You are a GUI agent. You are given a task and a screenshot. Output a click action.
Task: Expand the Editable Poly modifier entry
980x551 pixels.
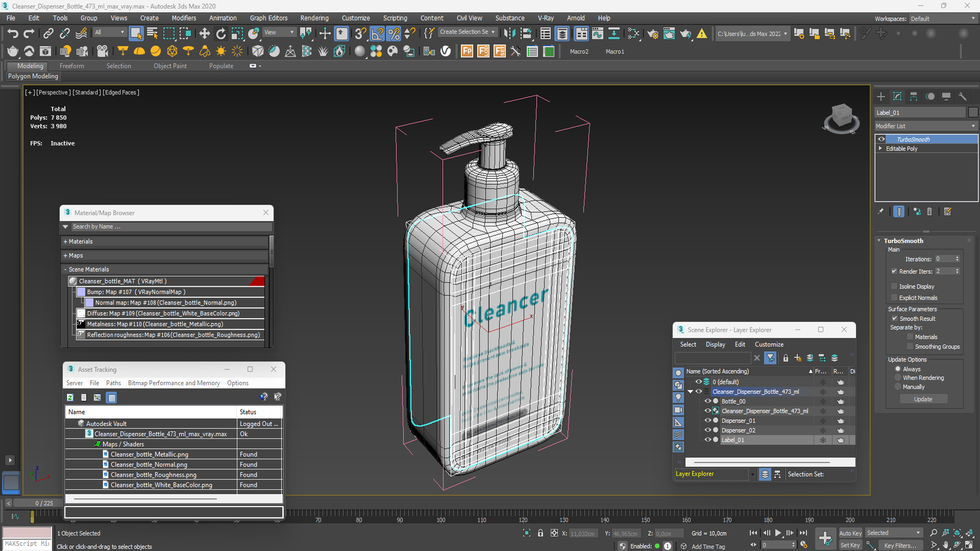point(880,148)
